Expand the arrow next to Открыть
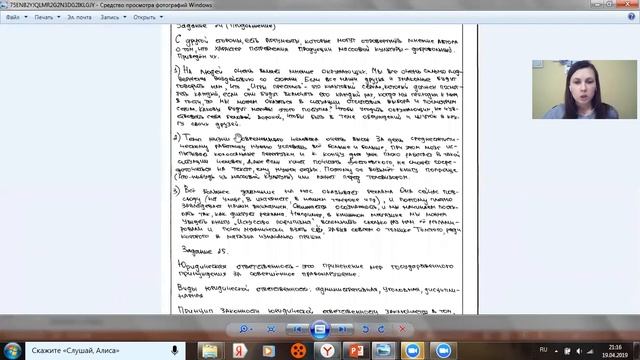The image size is (640, 360). tap(162, 17)
